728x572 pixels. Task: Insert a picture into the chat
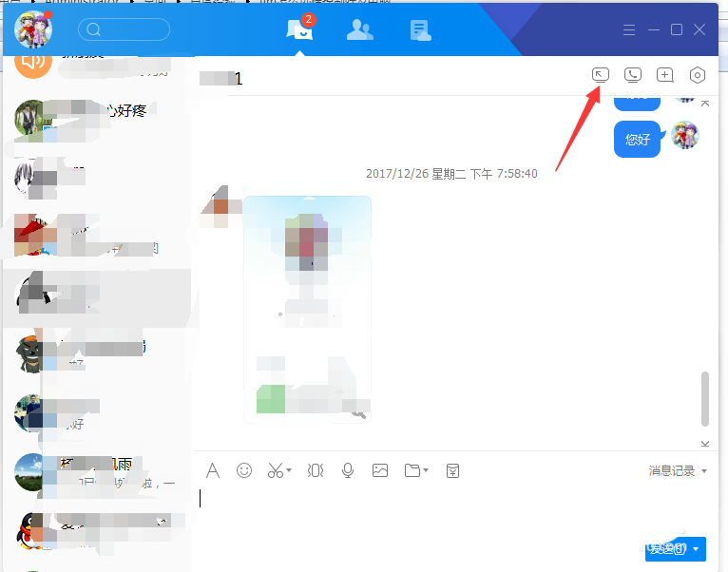click(380, 470)
